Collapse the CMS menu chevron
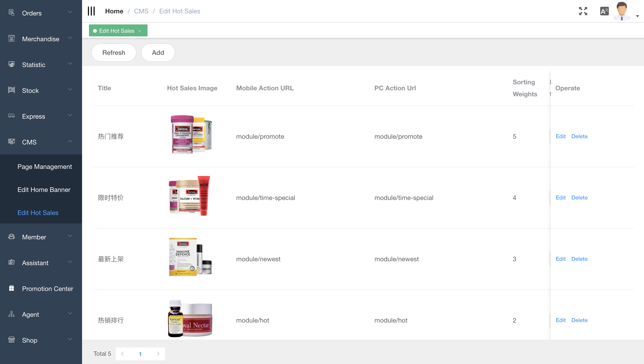The image size is (644, 364). [70, 141]
